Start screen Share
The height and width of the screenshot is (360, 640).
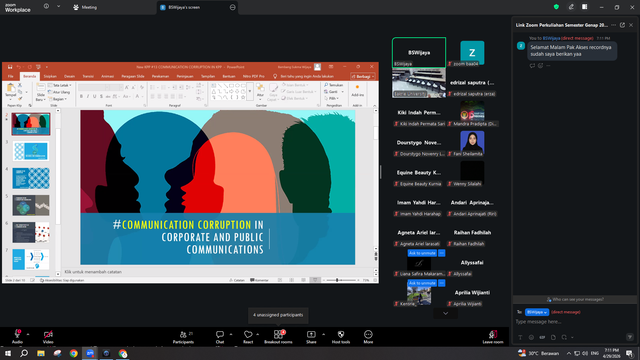pos(311,337)
